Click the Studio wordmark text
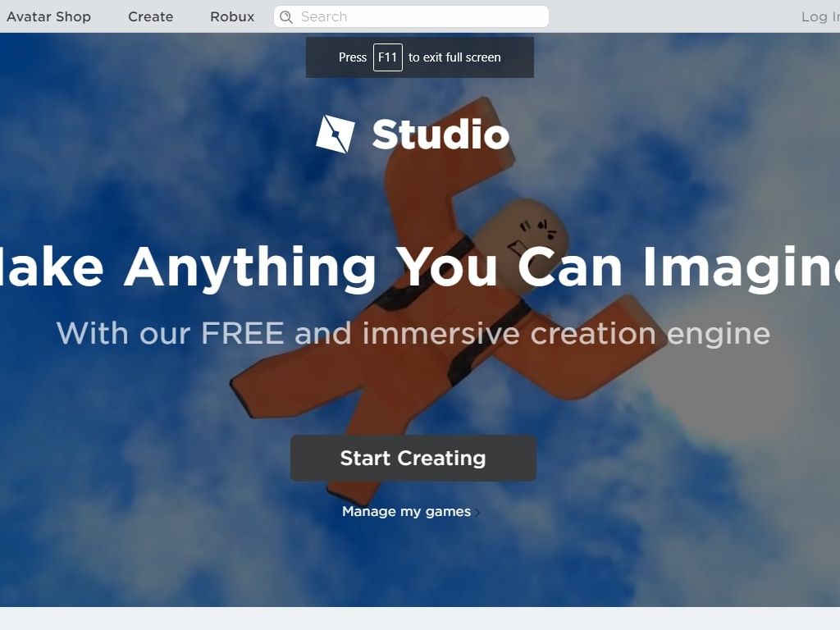Viewport: 840px width, 630px height. click(441, 135)
